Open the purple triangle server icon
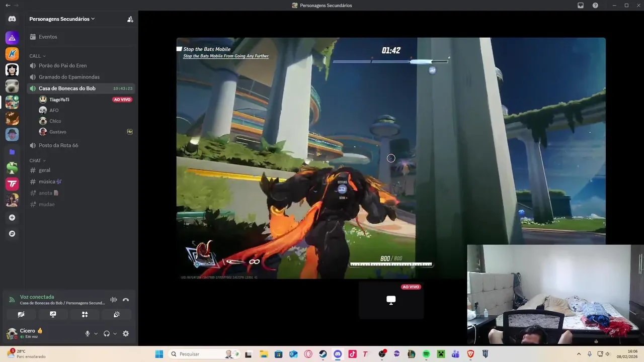644x362 pixels. 12,38
